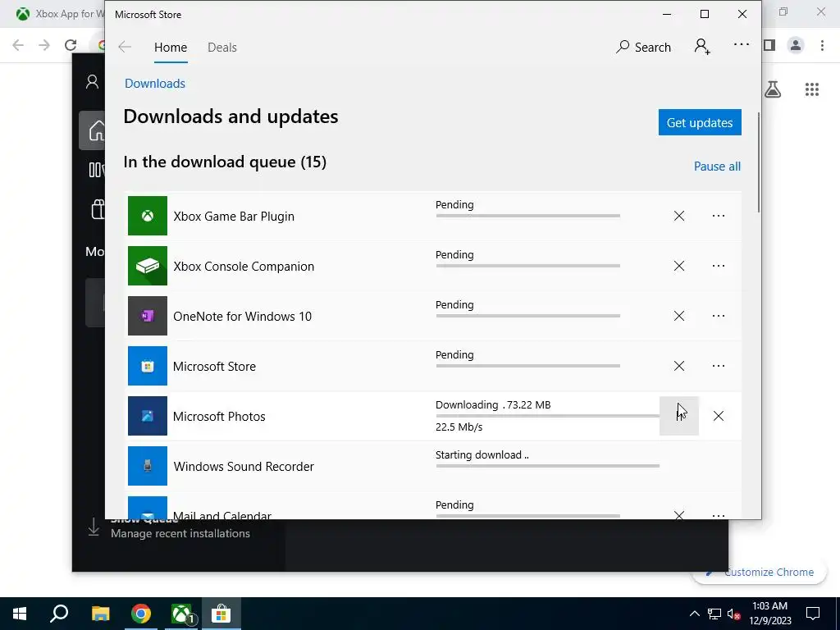Screen dimensions: 840x630
Task: Open Xbox app Library sidebar icon
Action: point(96,170)
